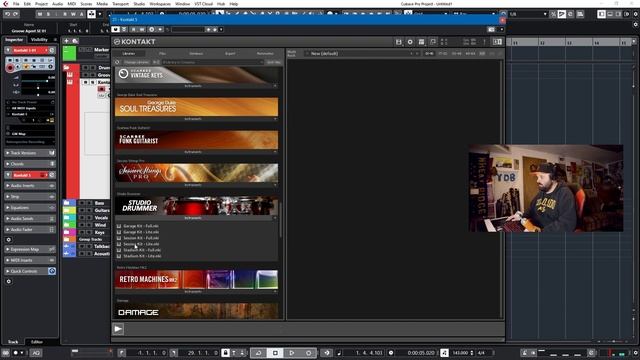Expand Chords inspector section
This screenshot has height=360, width=640.
(x=30, y=164)
